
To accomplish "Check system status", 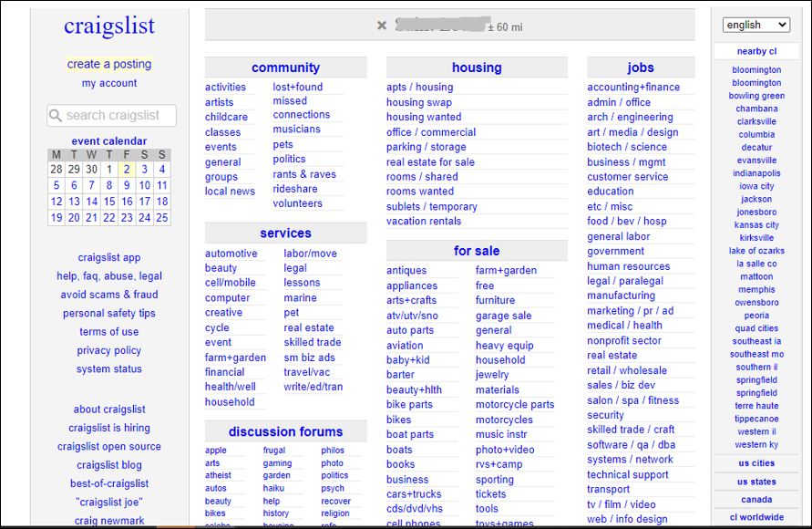I will point(109,368).
